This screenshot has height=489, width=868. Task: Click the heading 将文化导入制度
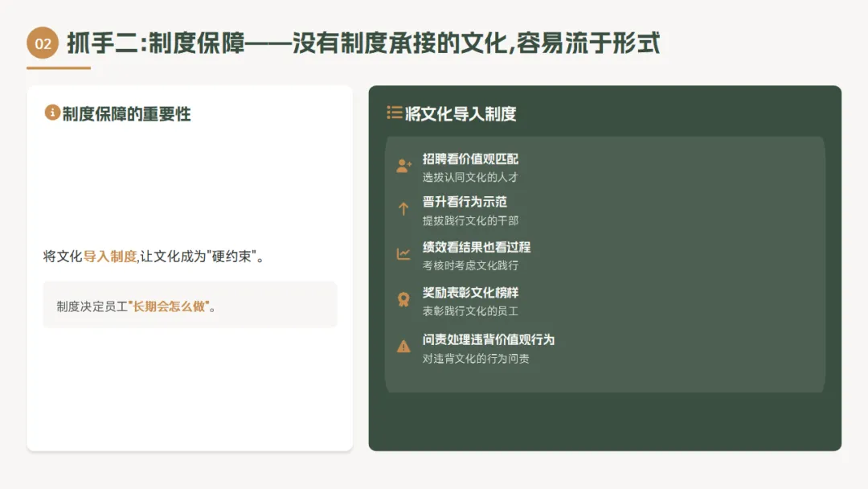tap(461, 114)
